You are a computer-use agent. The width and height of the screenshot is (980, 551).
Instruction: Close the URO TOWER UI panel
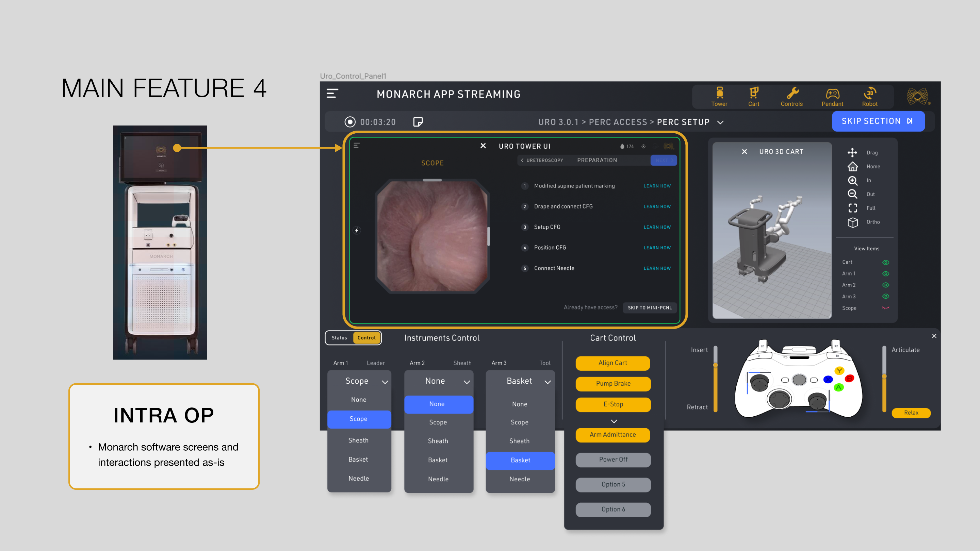483,146
